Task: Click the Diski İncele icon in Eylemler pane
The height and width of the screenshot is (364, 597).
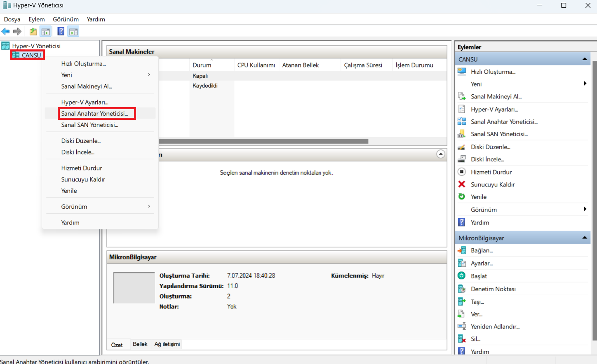Action: click(x=462, y=159)
